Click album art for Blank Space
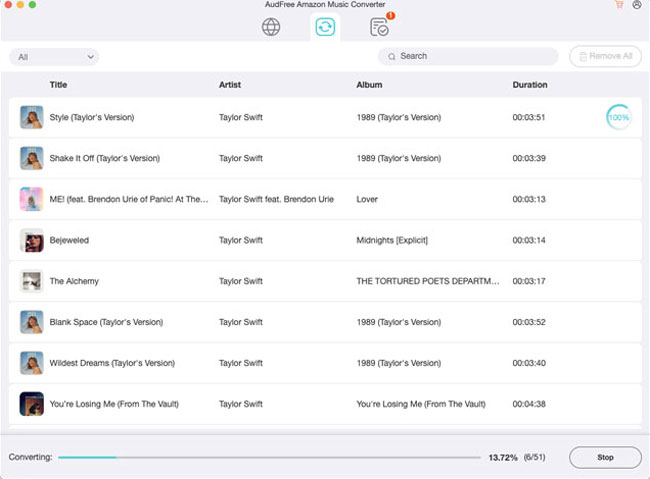 tap(32, 322)
